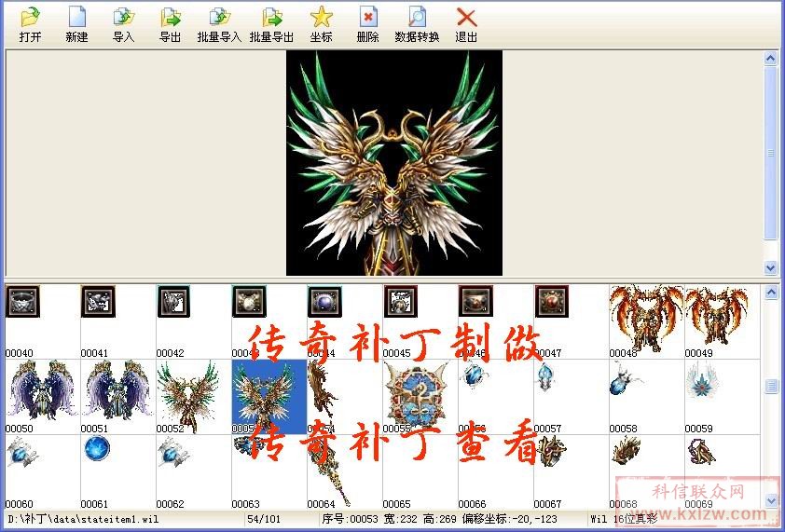Image resolution: width=785 pixels, height=532 pixels.
Task: Click 高:269 height status text
Action: click(439, 519)
